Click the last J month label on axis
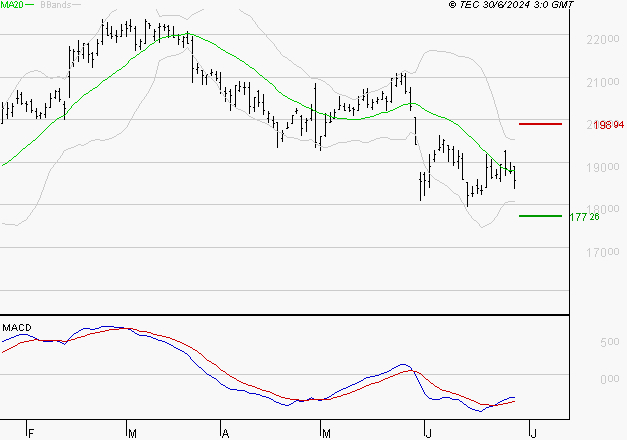 point(533,433)
